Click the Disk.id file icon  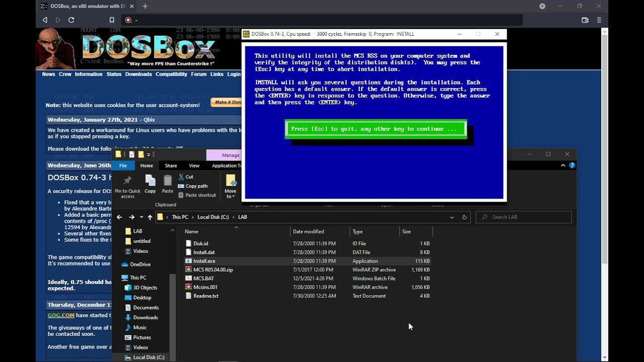(189, 243)
